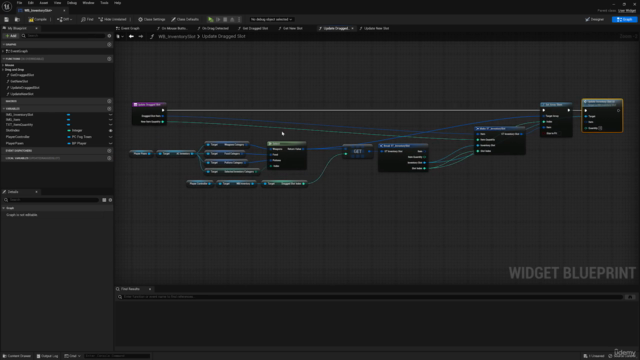Click PlayerPawn type color pill
640x360 pixels.
(69, 143)
